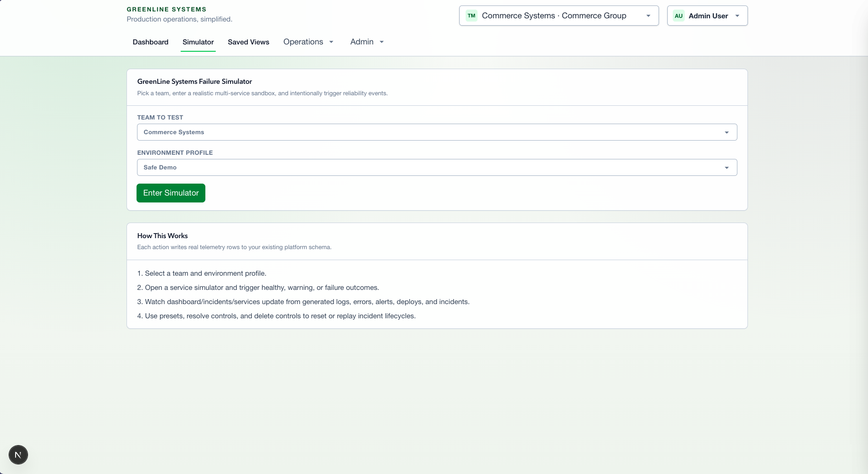Click the caret next to Admin User

point(737,16)
